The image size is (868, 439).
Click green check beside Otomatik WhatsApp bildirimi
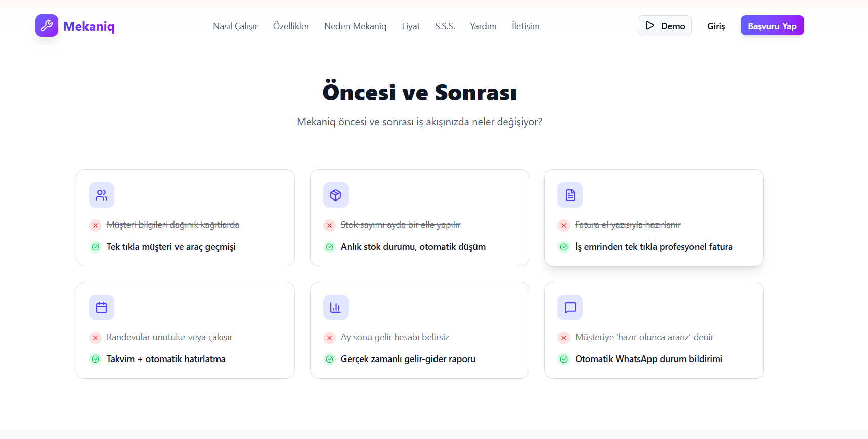[x=564, y=359]
